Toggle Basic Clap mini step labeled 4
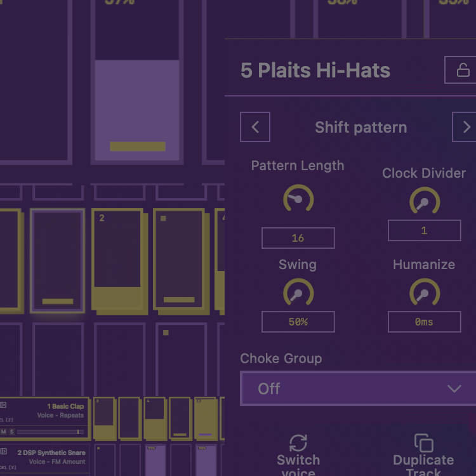 point(155,419)
